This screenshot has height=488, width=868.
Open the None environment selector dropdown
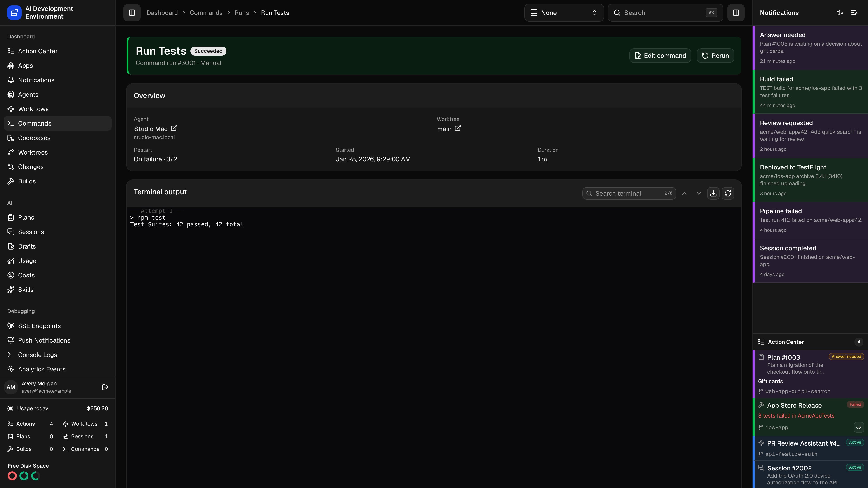pyautogui.click(x=564, y=13)
